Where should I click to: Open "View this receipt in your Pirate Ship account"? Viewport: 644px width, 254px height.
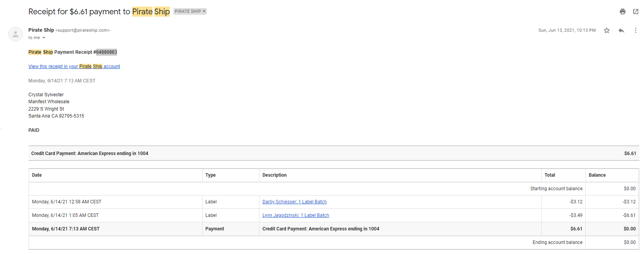pyautogui.click(x=74, y=66)
